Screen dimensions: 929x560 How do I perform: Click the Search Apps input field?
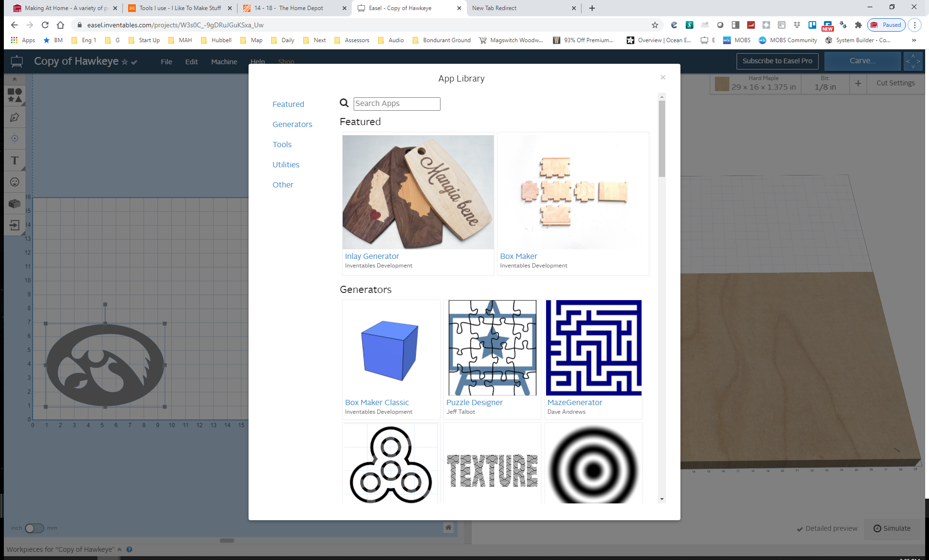(396, 103)
